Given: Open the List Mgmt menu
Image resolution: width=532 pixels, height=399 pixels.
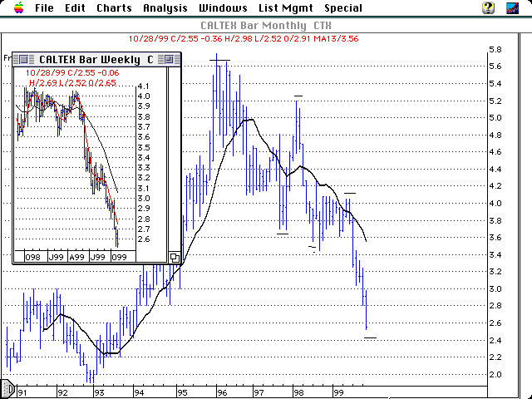Looking at the screenshot, I should point(286,7).
